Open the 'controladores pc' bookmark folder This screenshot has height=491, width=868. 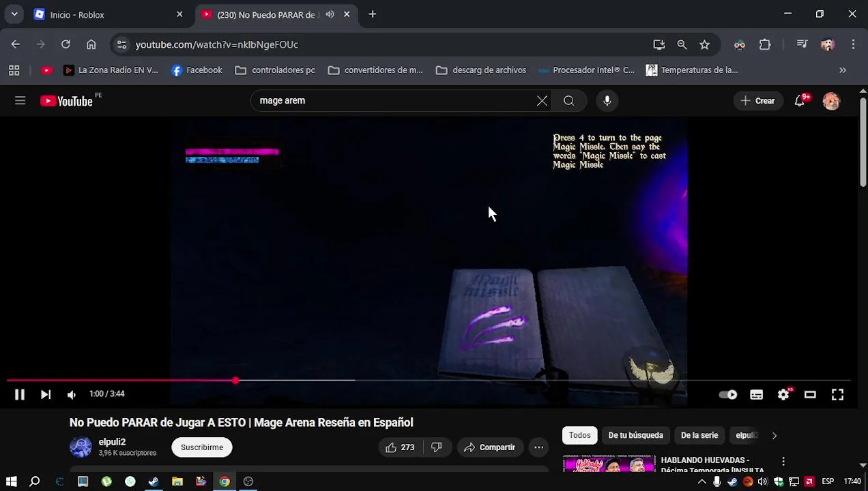coord(275,70)
